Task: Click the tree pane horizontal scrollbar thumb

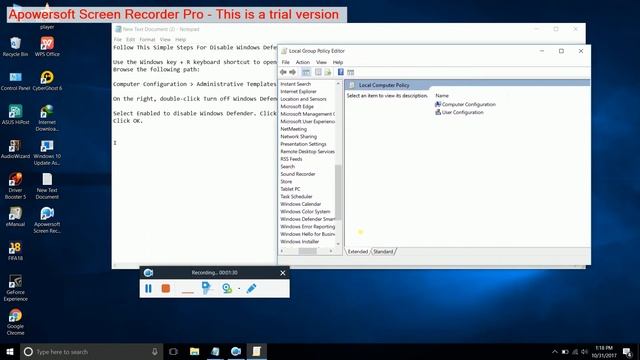Action: [x=307, y=251]
